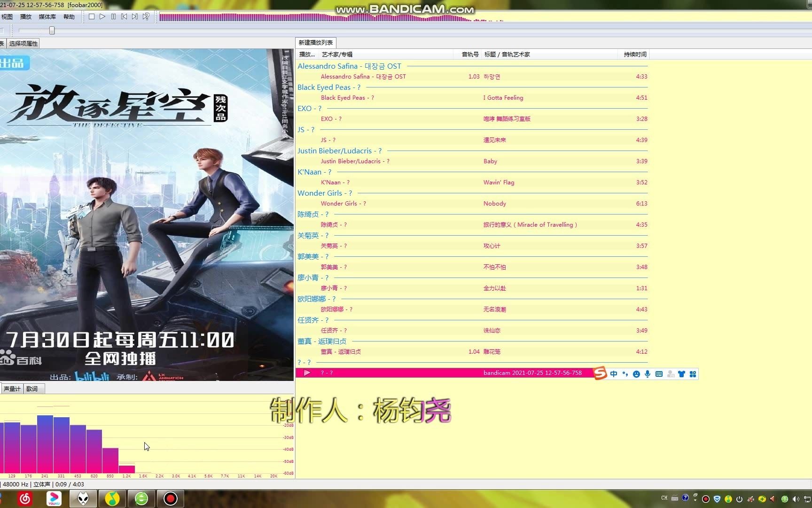Click the random playback question-mark icon
Screen dimensions: 812x508
[x=146, y=16]
